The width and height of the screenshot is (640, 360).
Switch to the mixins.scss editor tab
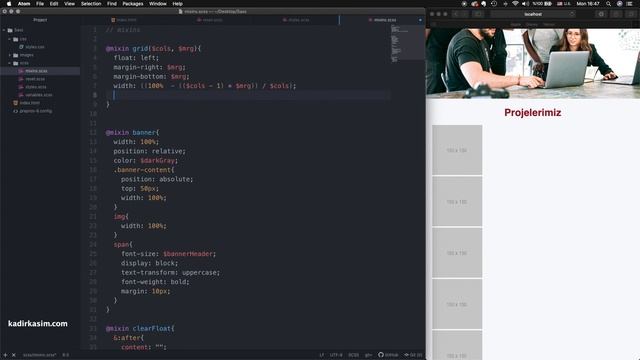382,20
